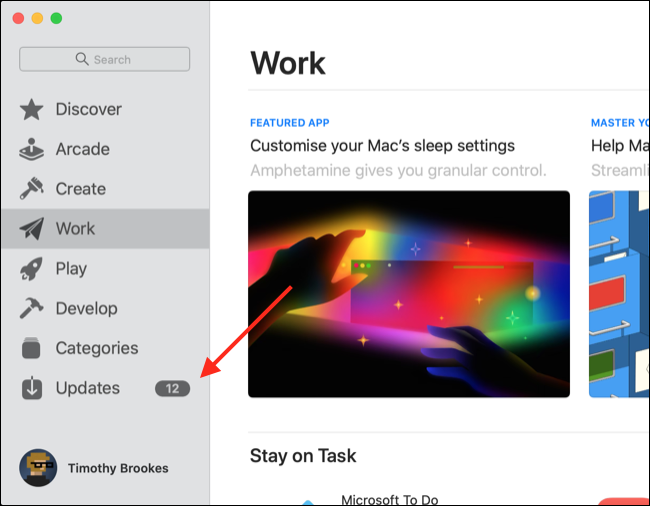Viewport: 650px width, 506px height.
Task: Click the Categories stack icon
Action: coord(32,348)
